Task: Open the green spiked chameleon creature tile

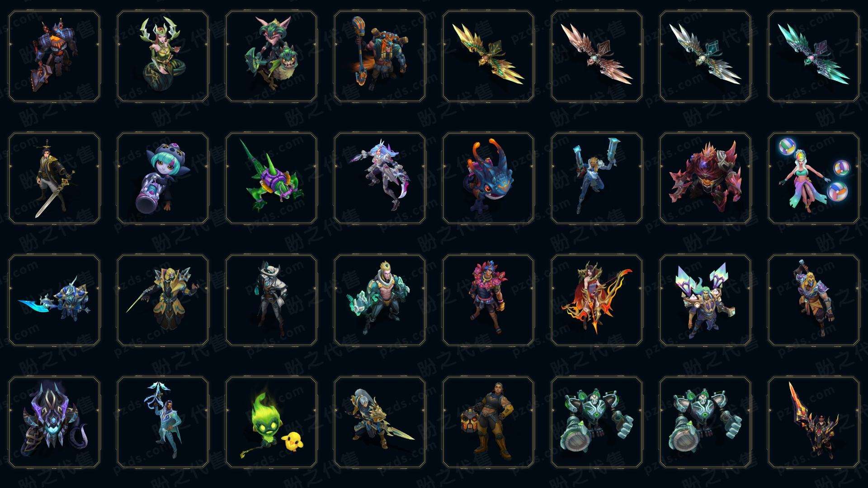Action: click(271, 178)
